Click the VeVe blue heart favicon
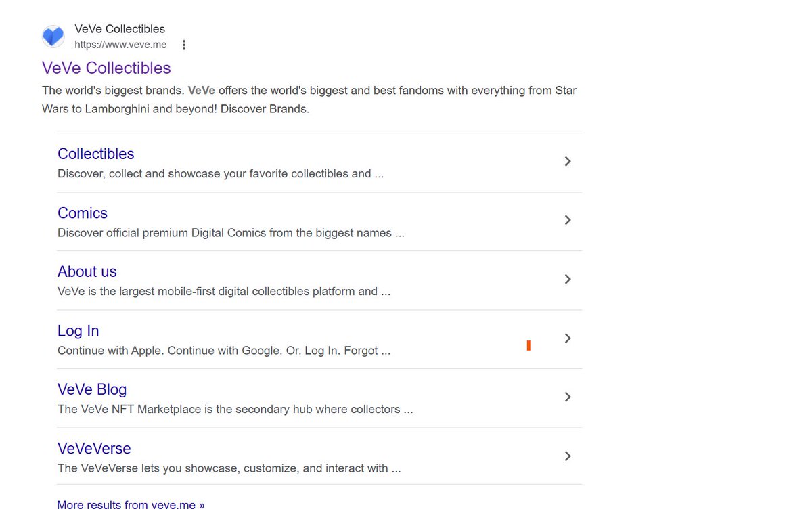 coord(53,37)
